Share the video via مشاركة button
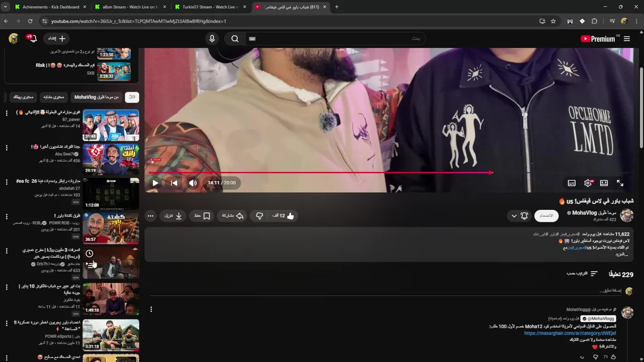Screen dimensions: 644x362 (233, 216)
